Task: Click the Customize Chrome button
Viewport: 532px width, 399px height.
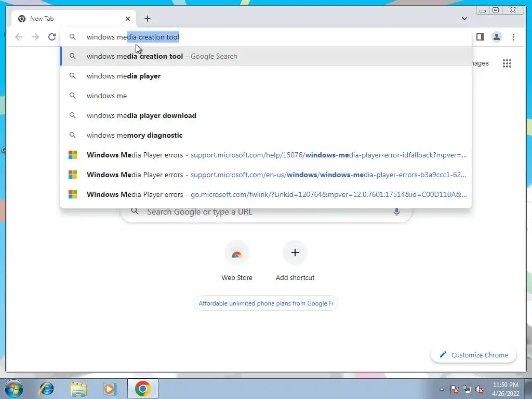Action: coord(474,355)
